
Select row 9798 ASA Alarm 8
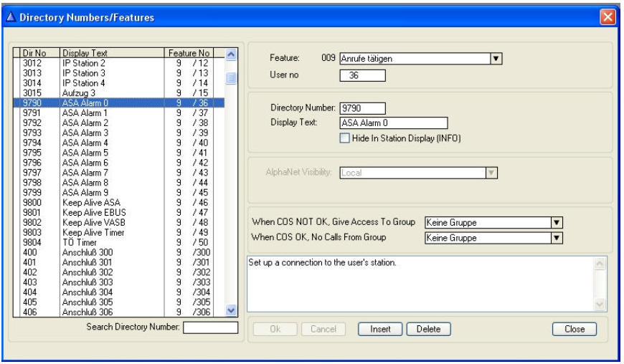[119, 183]
